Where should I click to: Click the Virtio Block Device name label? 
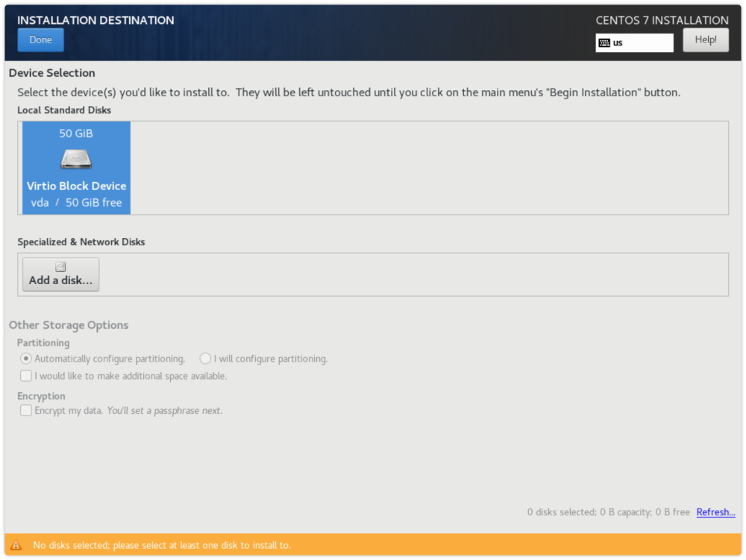click(x=76, y=186)
